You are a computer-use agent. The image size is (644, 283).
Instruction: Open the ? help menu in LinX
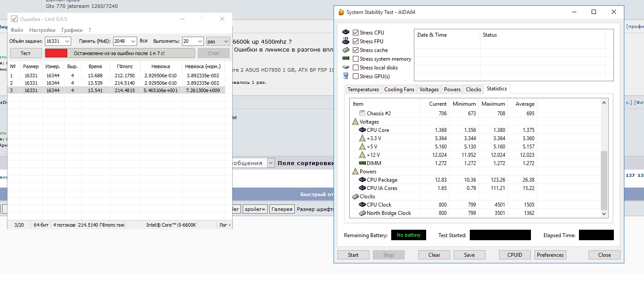tap(90, 30)
